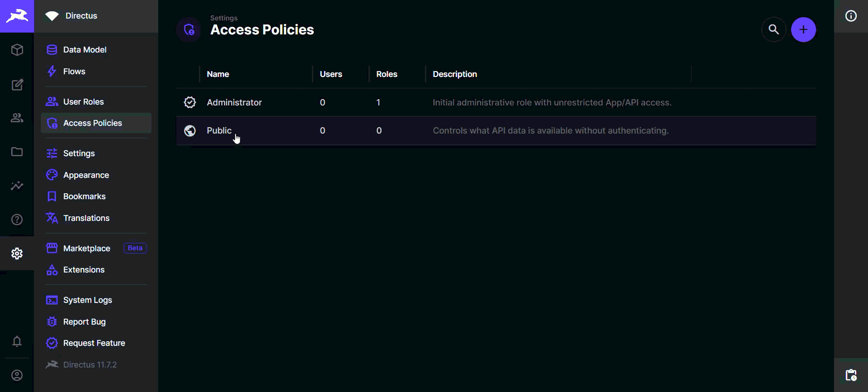Toggle the info sidebar icon
The image size is (868, 392).
coord(851,16)
